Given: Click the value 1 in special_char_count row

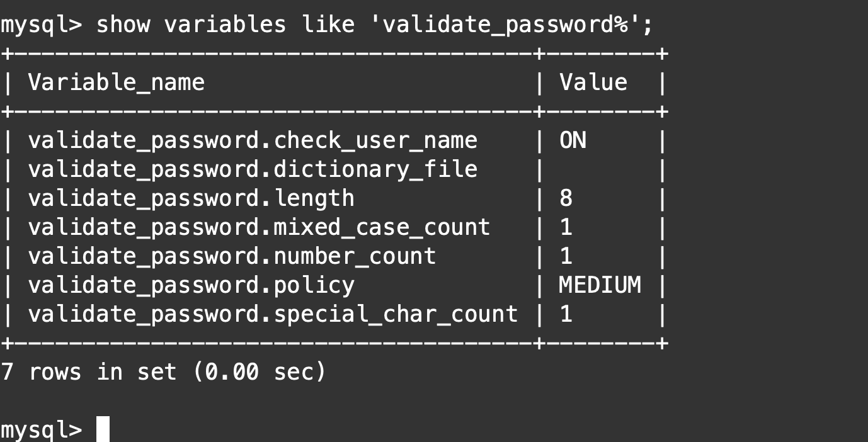Looking at the screenshot, I should click(x=566, y=314).
